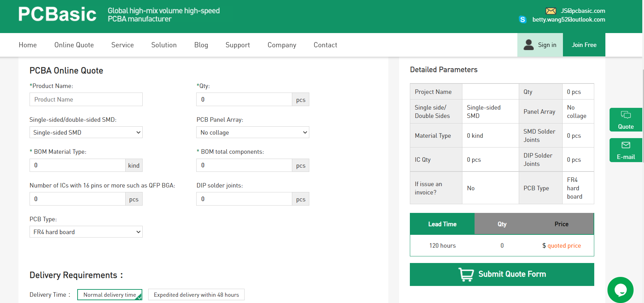Click the '0 kind' Material Type cell

click(490, 136)
